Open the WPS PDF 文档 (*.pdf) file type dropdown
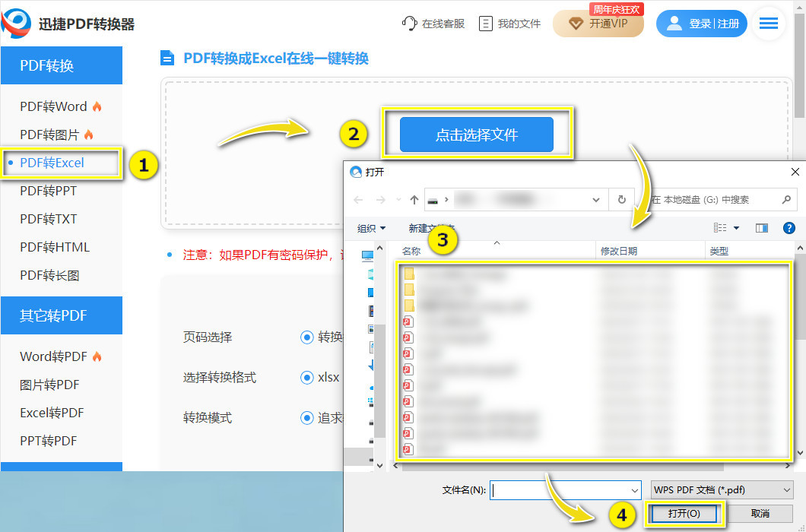This screenshot has height=532, width=806. tap(722, 490)
